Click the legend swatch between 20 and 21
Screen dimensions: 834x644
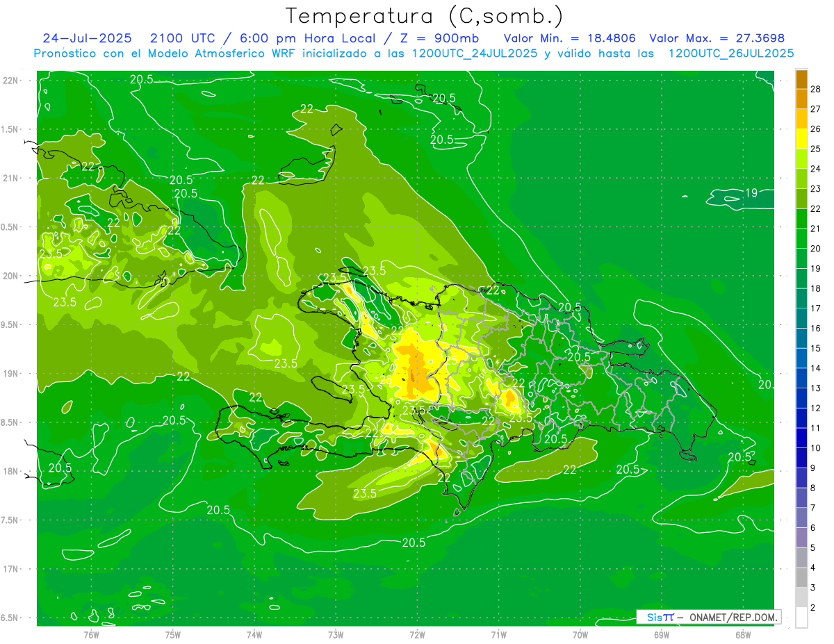(801, 239)
